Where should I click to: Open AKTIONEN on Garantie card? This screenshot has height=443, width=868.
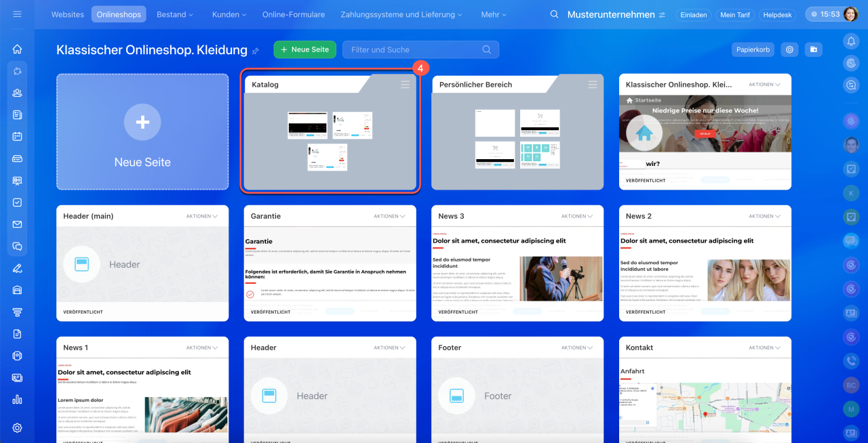pyautogui.click(x=390, y=216)
